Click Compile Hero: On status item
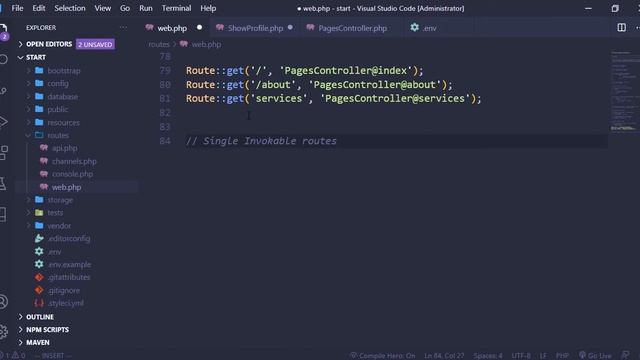640x360 pixels. pos(382,356)
